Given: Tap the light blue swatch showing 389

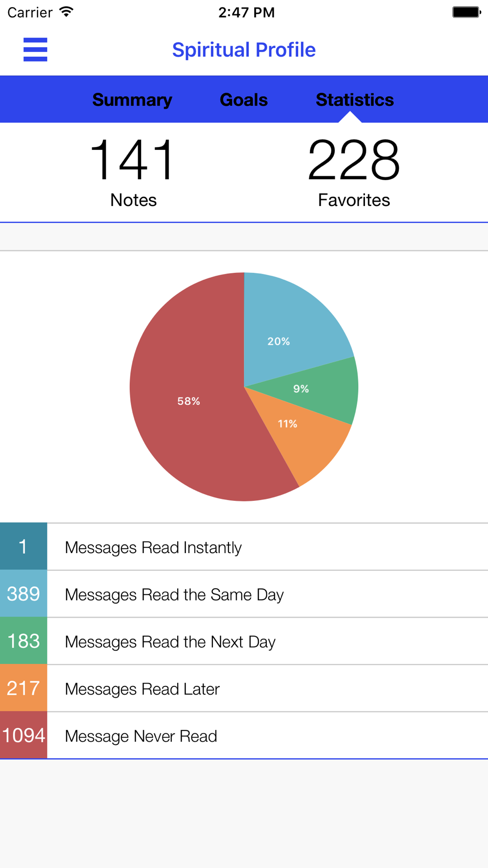Looking at the screenshot, I should tap(23, 594).
